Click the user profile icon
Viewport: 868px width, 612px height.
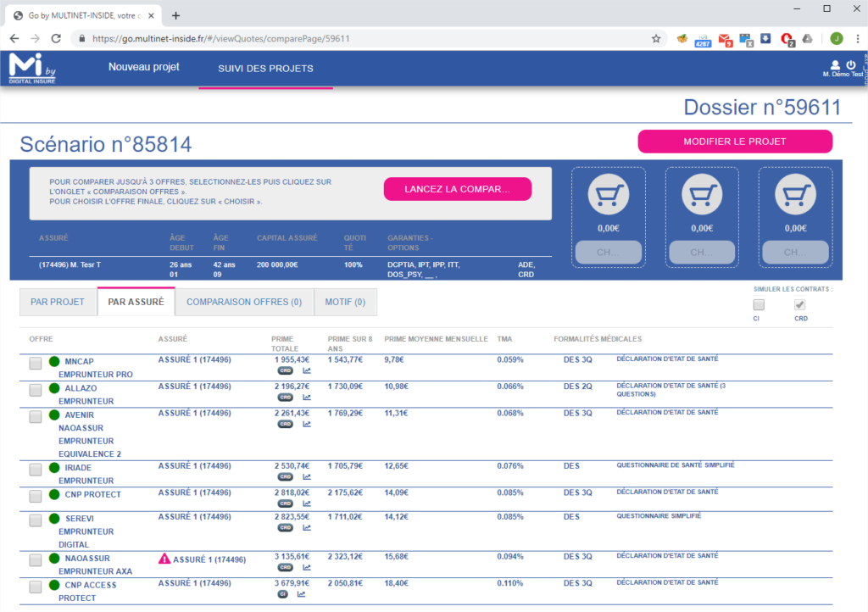click(x=835, y=64)
